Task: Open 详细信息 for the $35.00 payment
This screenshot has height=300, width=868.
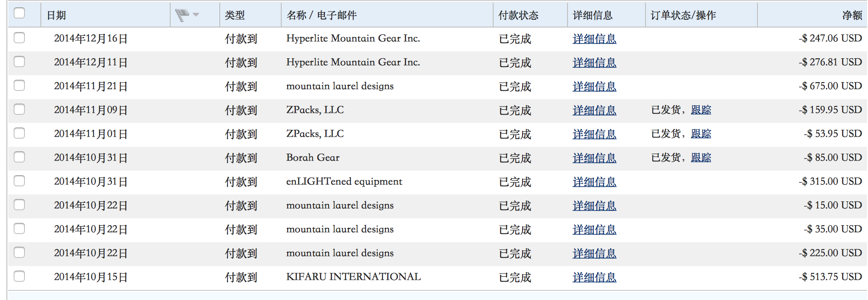Action: [595, 230]
